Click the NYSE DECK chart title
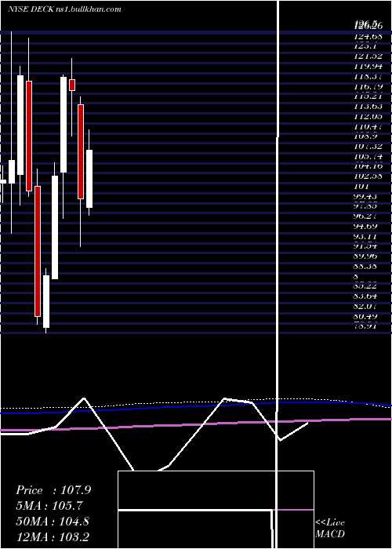The width and height of the screenshot is (392, 549). click(64, 9)
